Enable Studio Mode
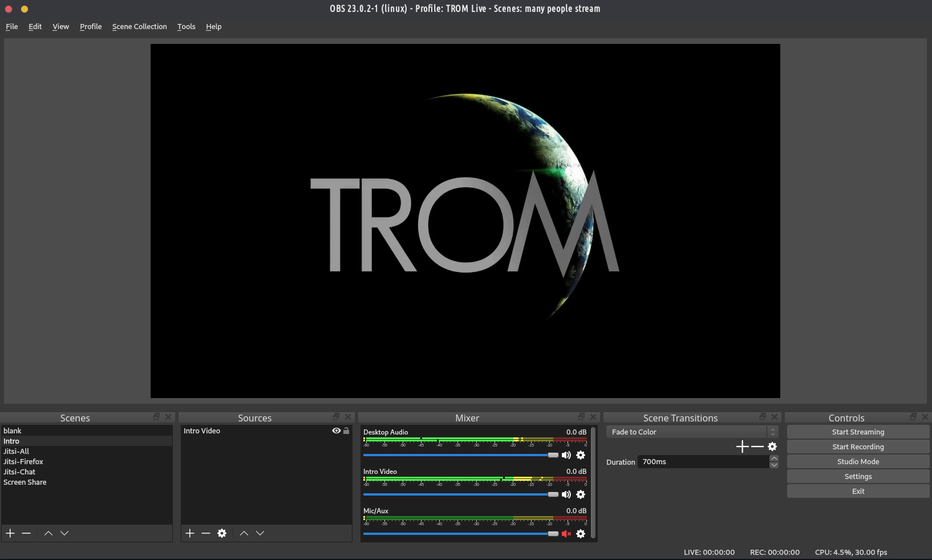 coord(857,461)
